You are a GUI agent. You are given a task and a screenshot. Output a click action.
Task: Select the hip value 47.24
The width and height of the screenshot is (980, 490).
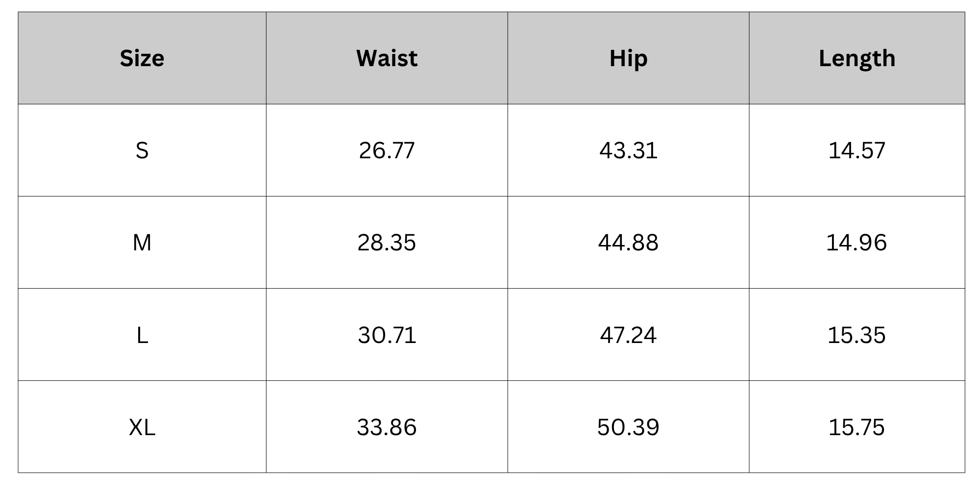click(629, 335)
